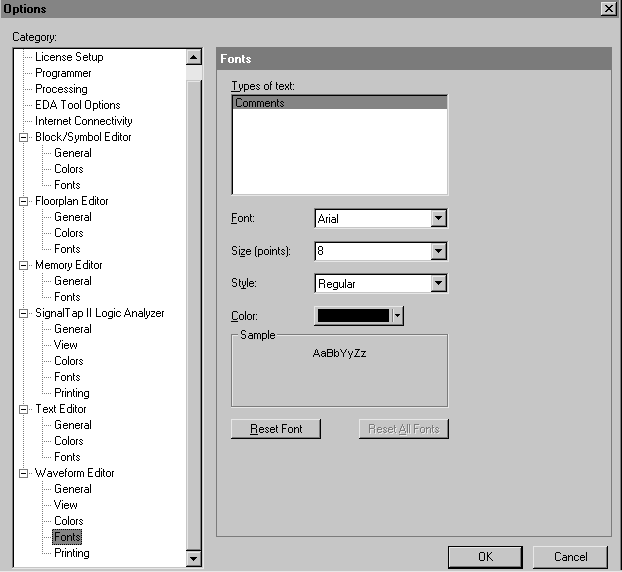Open the Size (points) dropdown

click(x=438, y=251)
